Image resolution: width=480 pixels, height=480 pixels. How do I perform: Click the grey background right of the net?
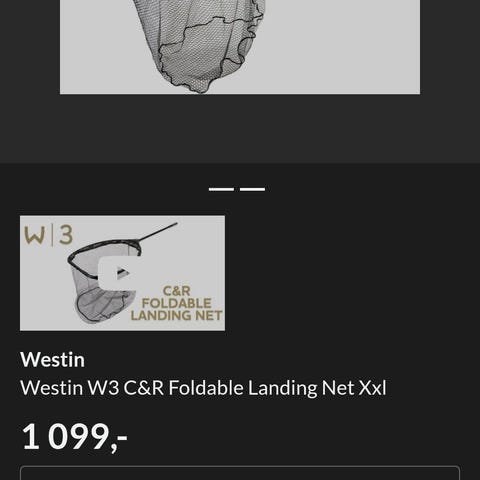click(x=343, y=47)
